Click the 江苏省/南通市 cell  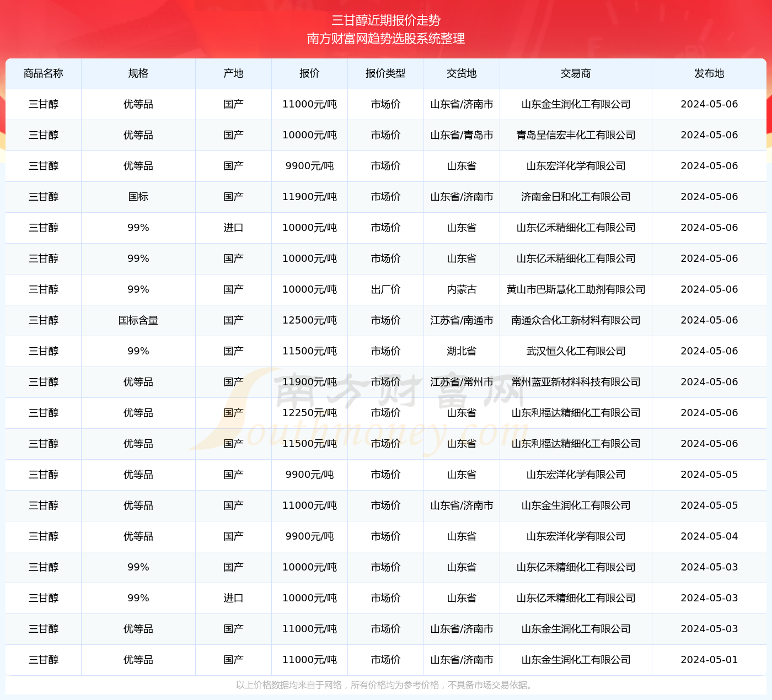pos(462,320)
